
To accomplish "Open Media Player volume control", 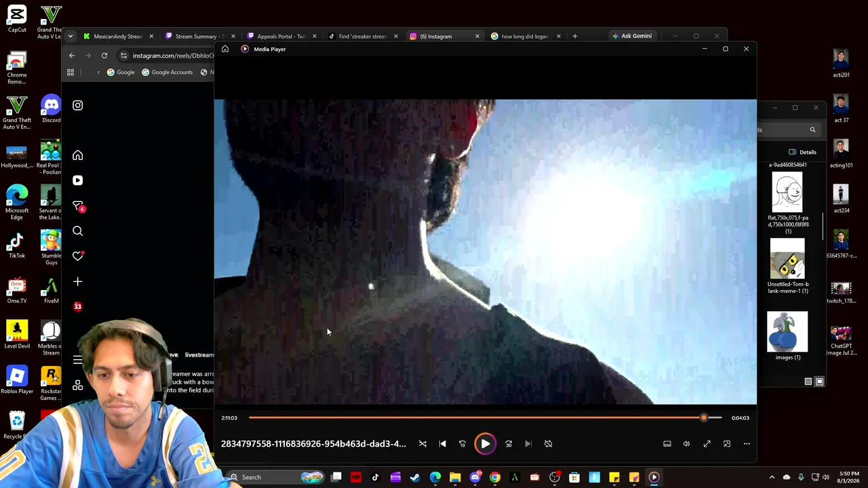I will (686, 444).
